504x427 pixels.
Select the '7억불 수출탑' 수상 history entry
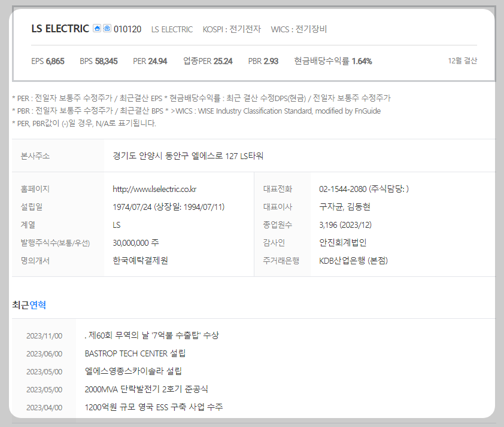151,335
